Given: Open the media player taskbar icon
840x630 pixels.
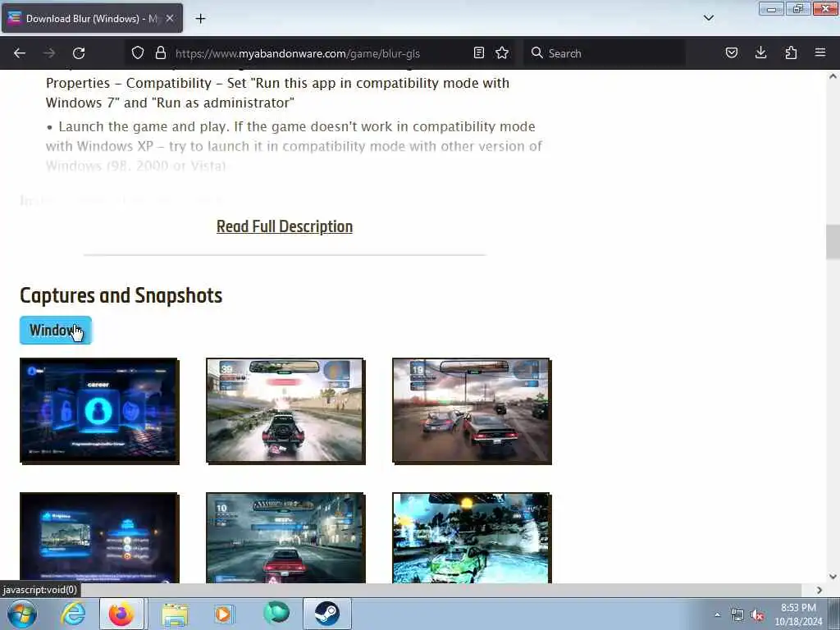Looking at the screenshot, I should coord(224,614).
